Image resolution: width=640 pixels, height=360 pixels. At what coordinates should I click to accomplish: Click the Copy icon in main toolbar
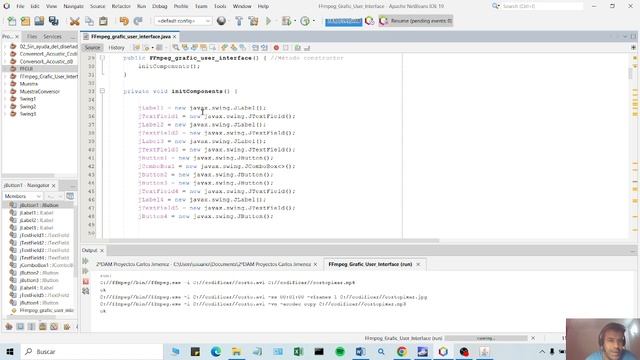(89, 21)
